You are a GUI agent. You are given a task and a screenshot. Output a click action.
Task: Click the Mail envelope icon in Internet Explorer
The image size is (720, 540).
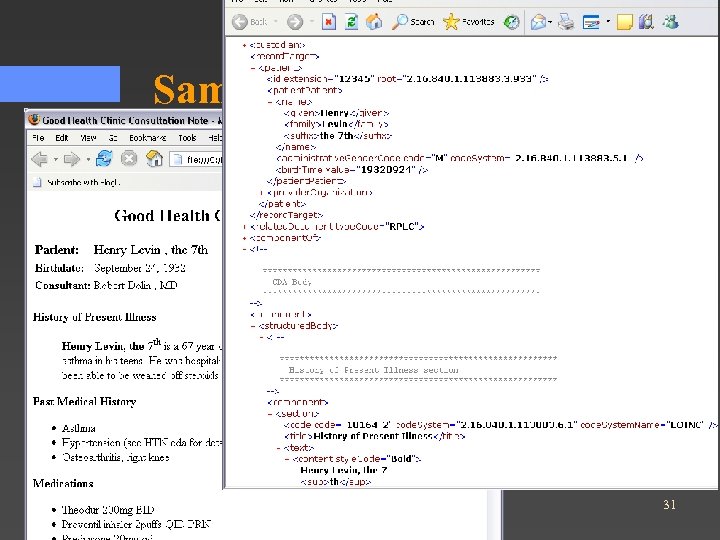(x=538, y=22)
